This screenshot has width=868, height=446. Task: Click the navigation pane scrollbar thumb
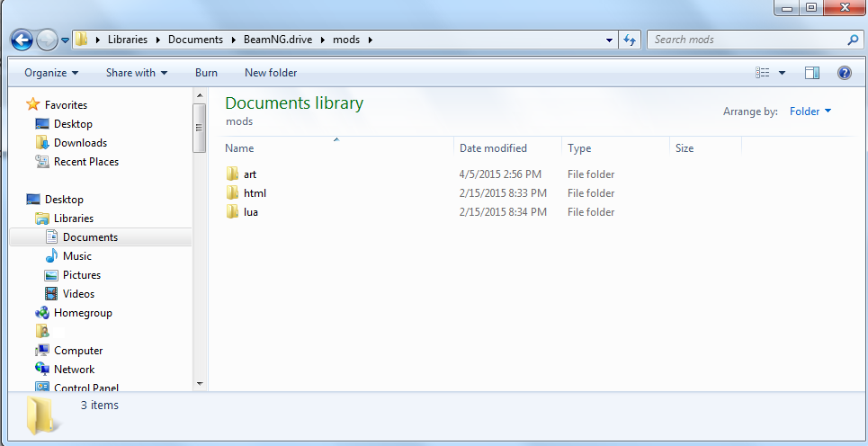(x=200, y=128)
